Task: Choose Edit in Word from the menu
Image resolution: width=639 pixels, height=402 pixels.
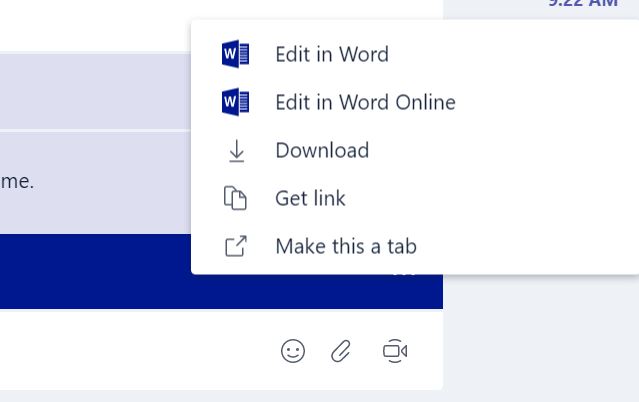Action: (x=332, y=54)
